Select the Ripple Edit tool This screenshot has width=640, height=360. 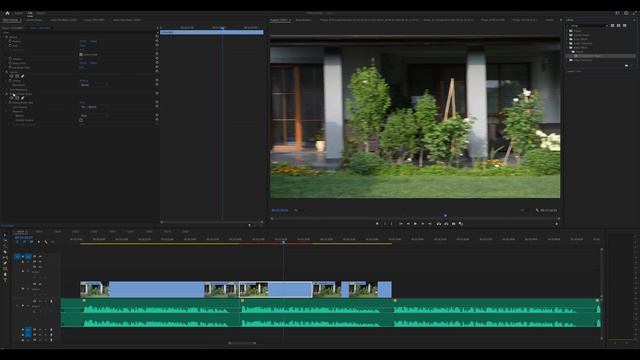pos(5,246)
